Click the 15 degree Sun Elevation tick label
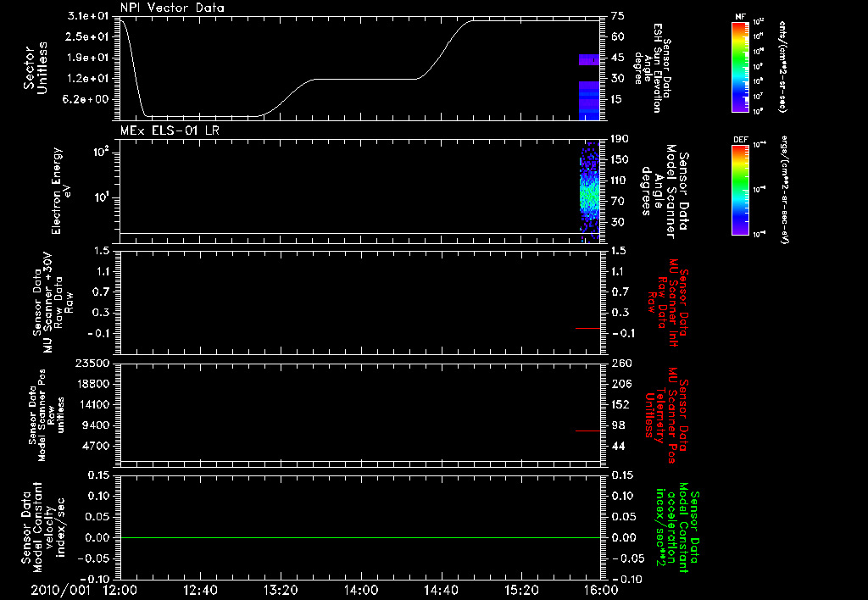Screen dimensions: 868x600 (617, 100)
